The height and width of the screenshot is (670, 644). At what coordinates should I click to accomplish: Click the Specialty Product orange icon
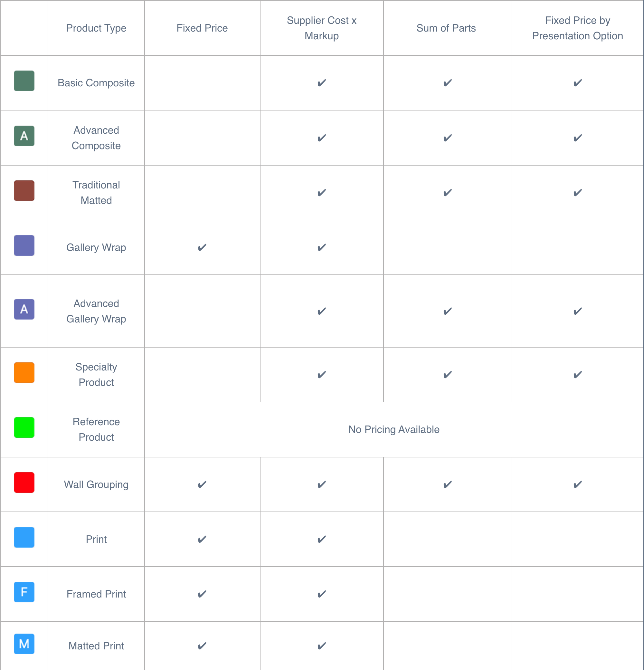(x=24, y=373)
